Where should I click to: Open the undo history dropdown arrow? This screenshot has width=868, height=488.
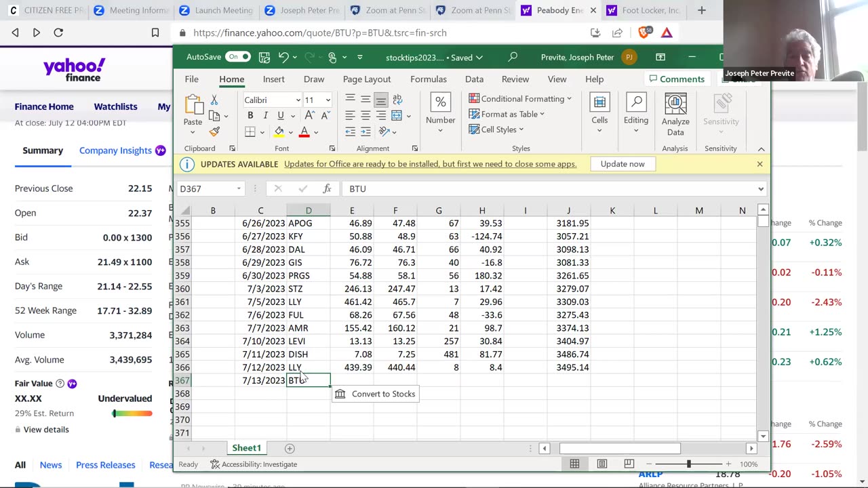(296, 58)
